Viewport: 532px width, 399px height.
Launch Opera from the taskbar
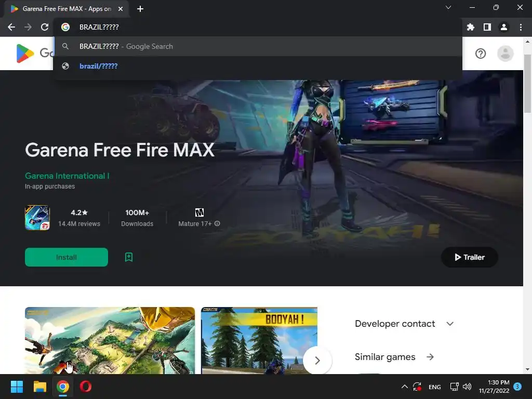[x=86, y=387]
